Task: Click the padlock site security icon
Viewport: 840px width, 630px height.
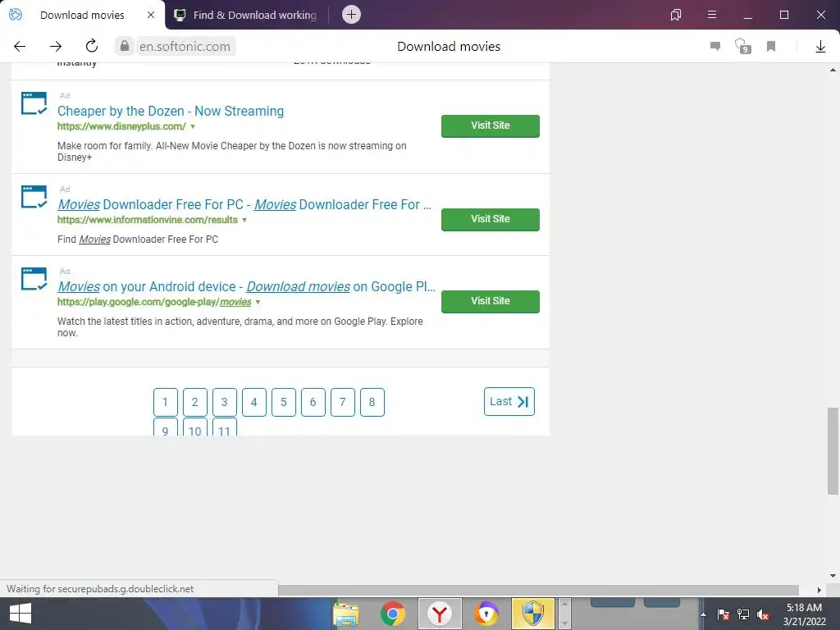Action: (125, 46)
